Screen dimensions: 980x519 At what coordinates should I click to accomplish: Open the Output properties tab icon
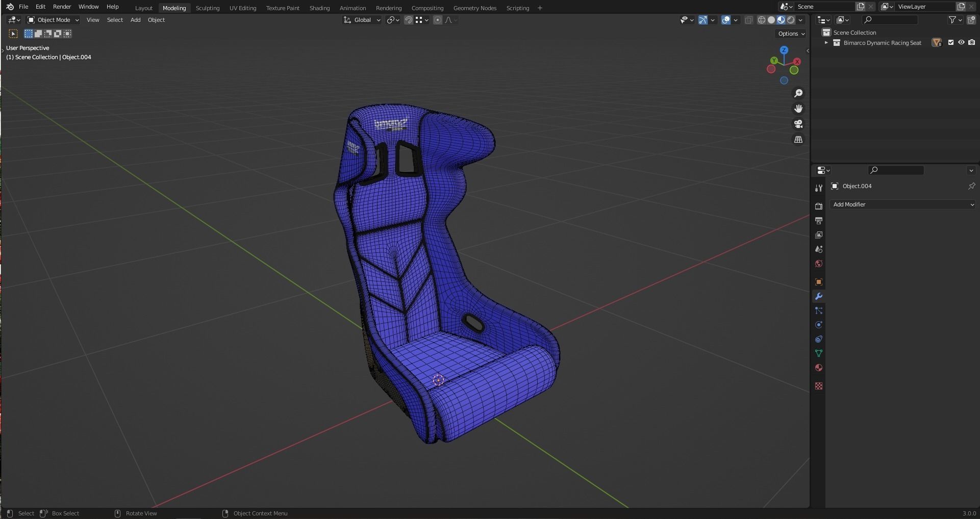click(819, 220)
